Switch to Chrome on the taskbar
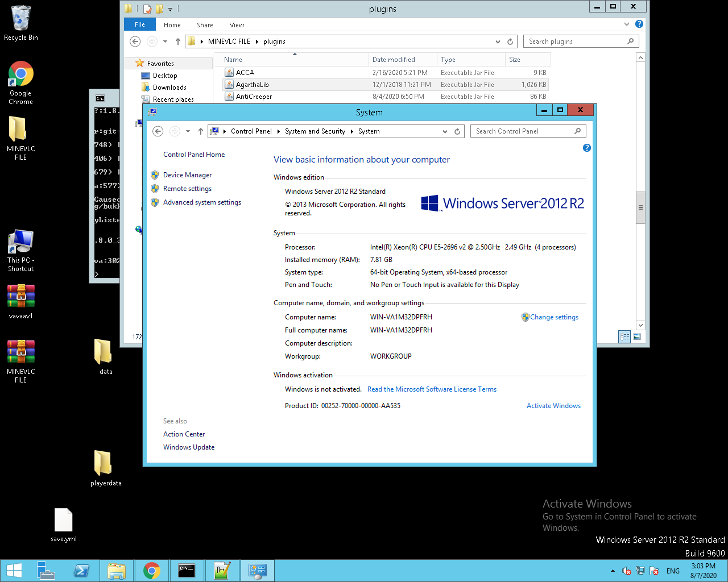728x582 pixels. pyautogui.click(x=152, y=571)
